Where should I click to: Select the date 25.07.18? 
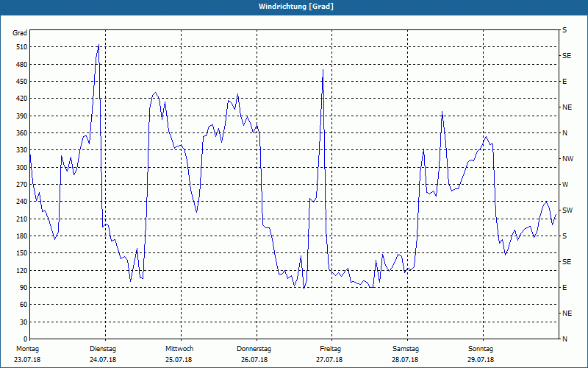click(x=179, y=360)
